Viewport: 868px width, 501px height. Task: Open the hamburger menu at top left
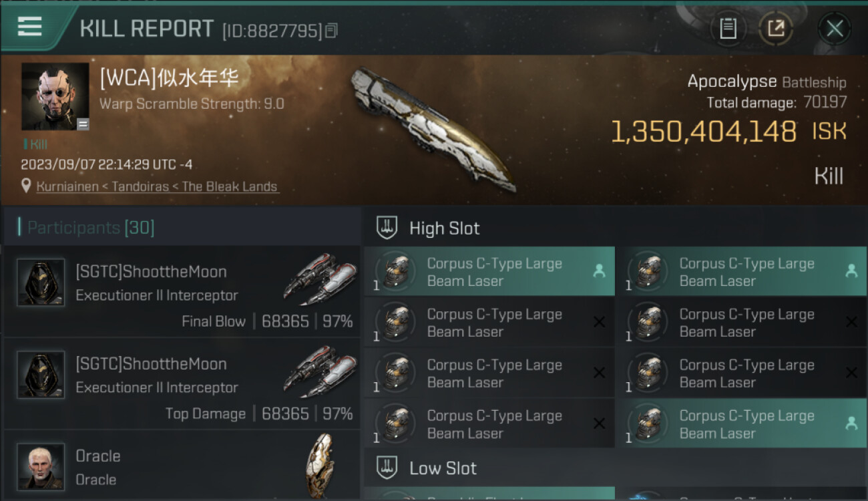pyautogui.click(x=29, y=27)
